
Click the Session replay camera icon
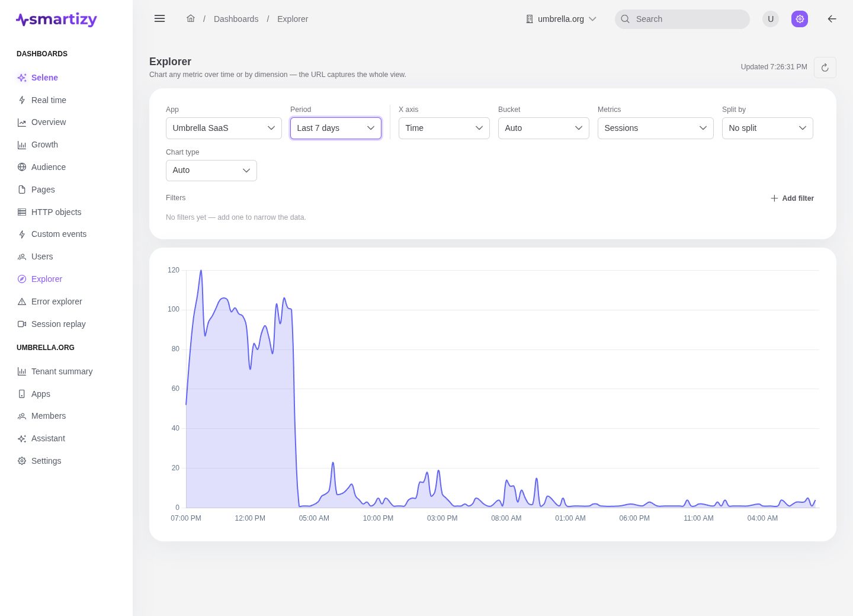22,324
